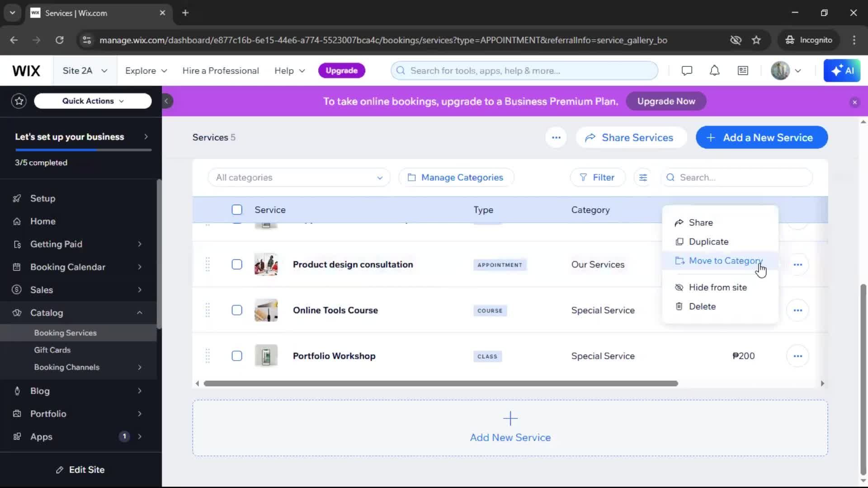The width and height of the screenshot is (868, 488).
Task: Choose Share from context menu
Action: coord(720,222)
